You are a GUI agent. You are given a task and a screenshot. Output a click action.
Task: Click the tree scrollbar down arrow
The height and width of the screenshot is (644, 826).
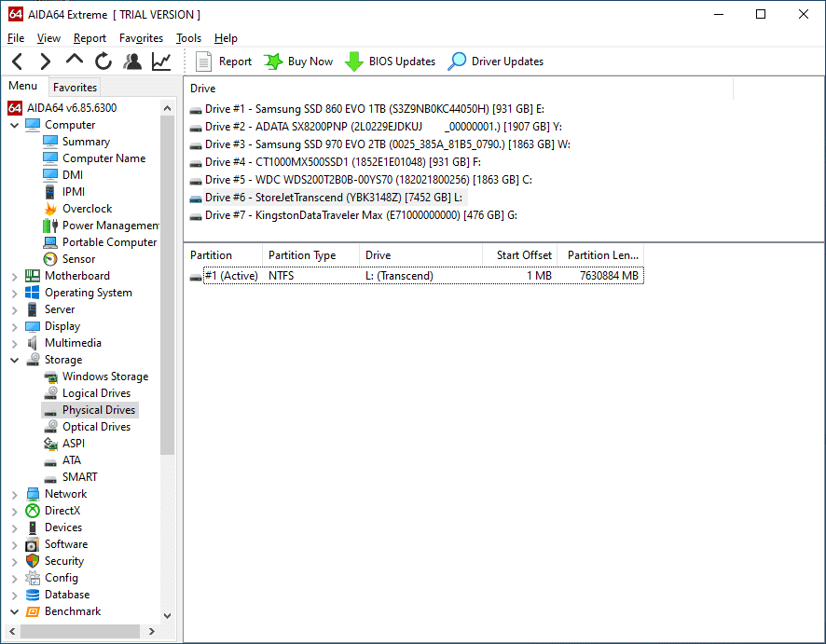168,615
